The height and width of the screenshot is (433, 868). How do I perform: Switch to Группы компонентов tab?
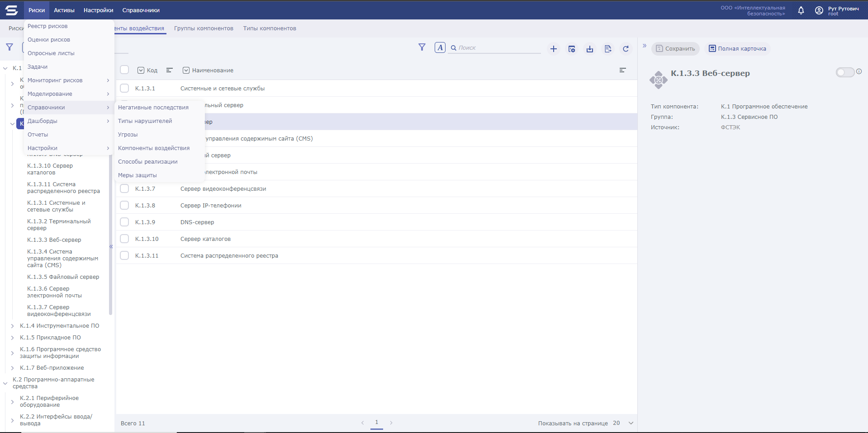coord(204,28)
